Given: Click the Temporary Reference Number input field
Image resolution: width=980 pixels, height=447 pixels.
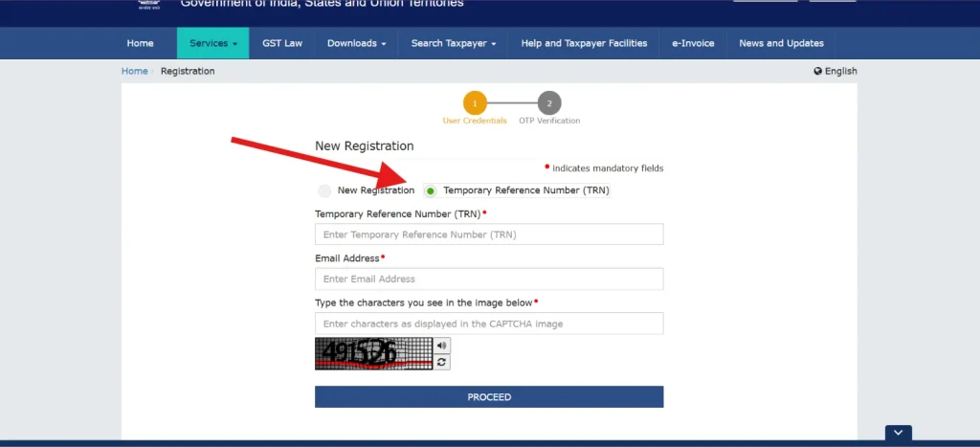Looking at the screenshot, I should (x=489, y=235).
